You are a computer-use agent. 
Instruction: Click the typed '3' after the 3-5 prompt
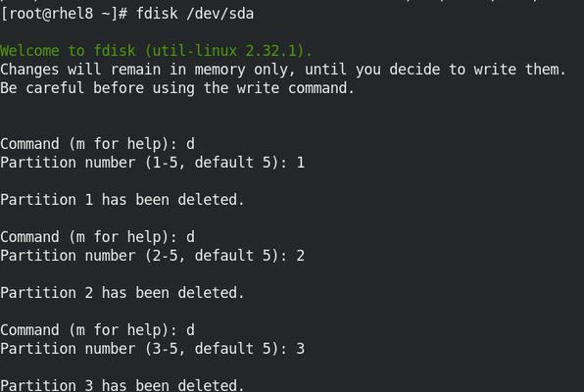[301, 349]
